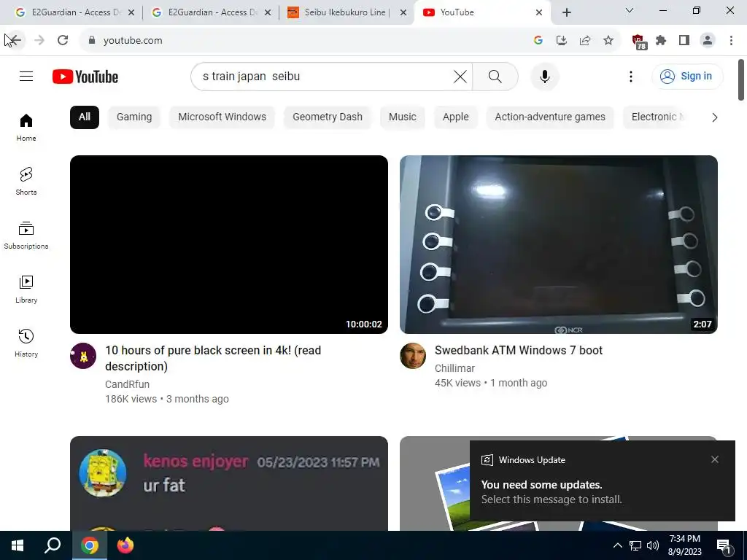747x560 pixels.
Task: Select the Action-adventure games chip
Action: tap(550, 117)
